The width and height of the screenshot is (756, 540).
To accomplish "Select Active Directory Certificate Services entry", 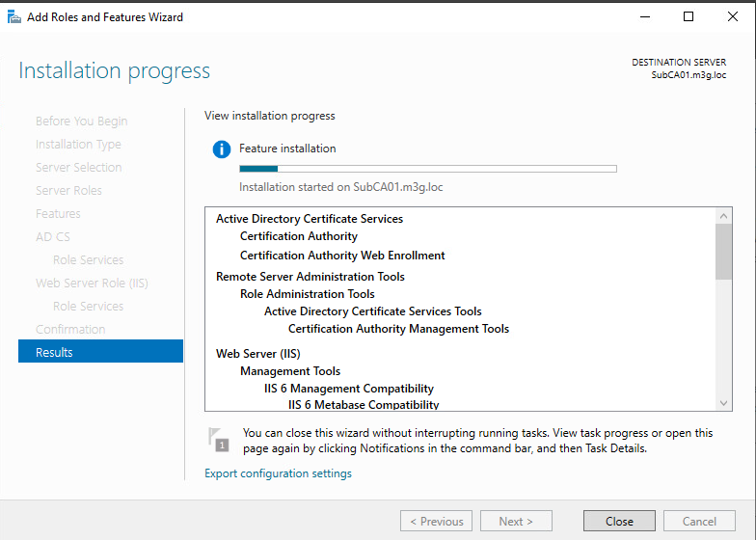I will (x=310, y=219).
